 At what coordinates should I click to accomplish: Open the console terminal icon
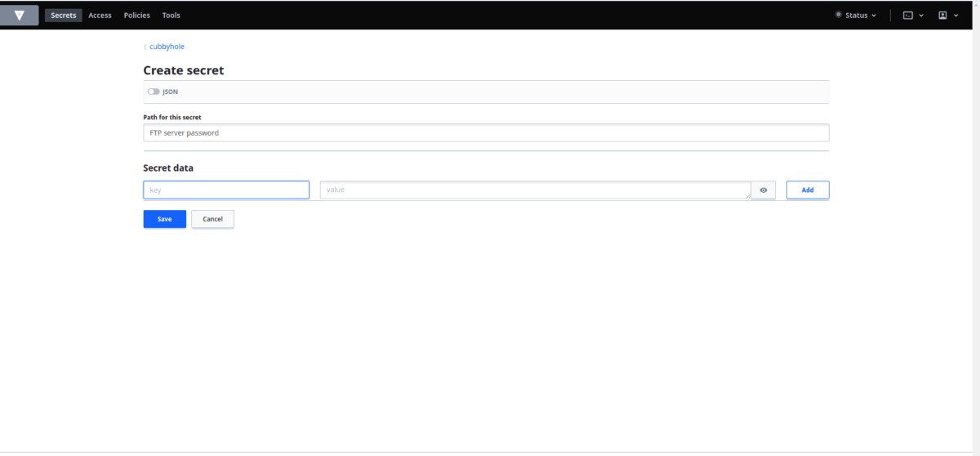click(907, 15)
